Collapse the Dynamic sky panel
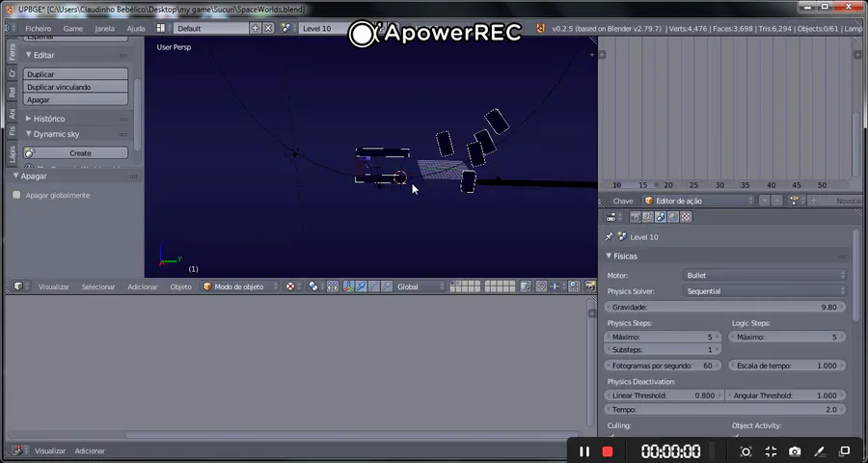The image size is (868, 463). pos(29,134)
